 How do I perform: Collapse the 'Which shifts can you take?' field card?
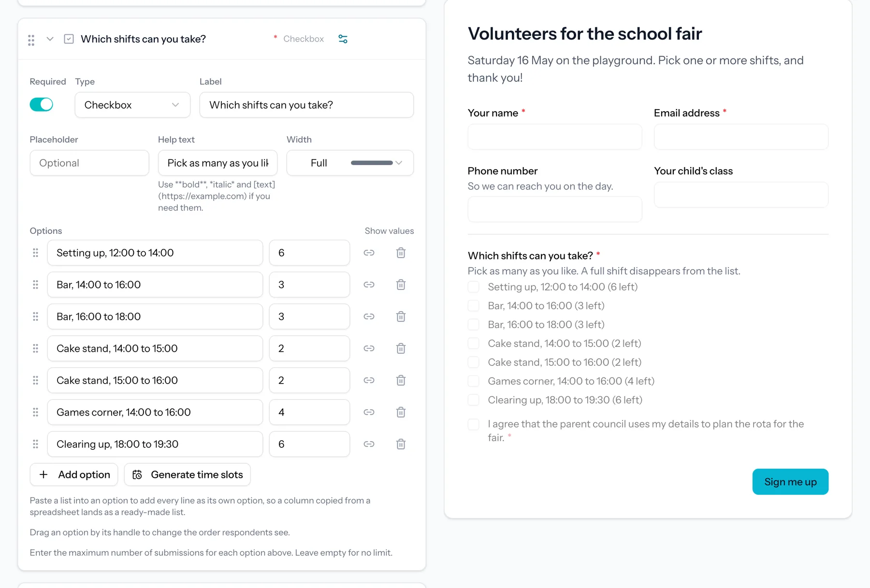click(x=50, y=39)
